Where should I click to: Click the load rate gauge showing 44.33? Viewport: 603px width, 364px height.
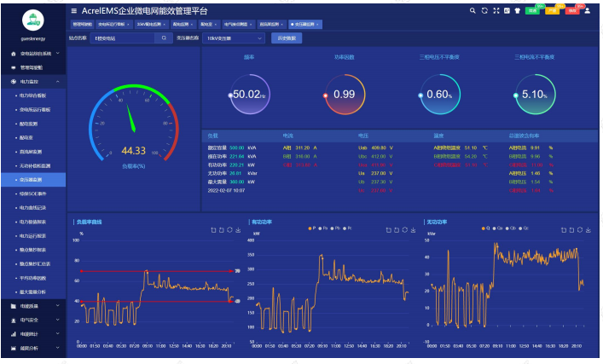click(x=134, y=123)
